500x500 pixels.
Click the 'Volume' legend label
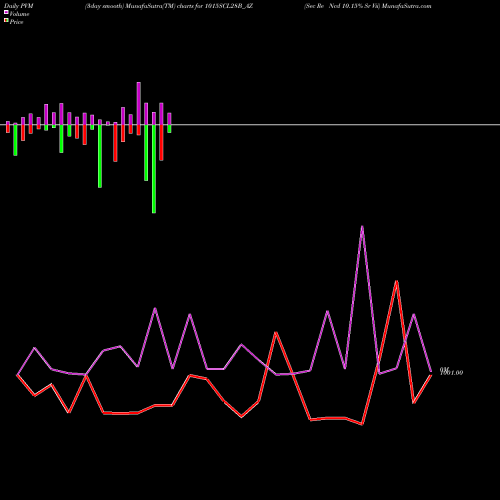click(x=19, y=14)
